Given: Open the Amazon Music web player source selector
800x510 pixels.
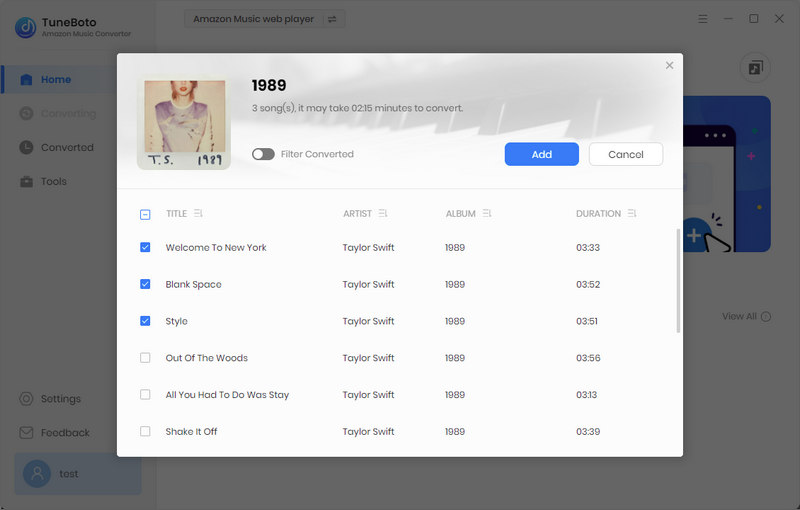Looking at the screenshot, I should 264,19.
